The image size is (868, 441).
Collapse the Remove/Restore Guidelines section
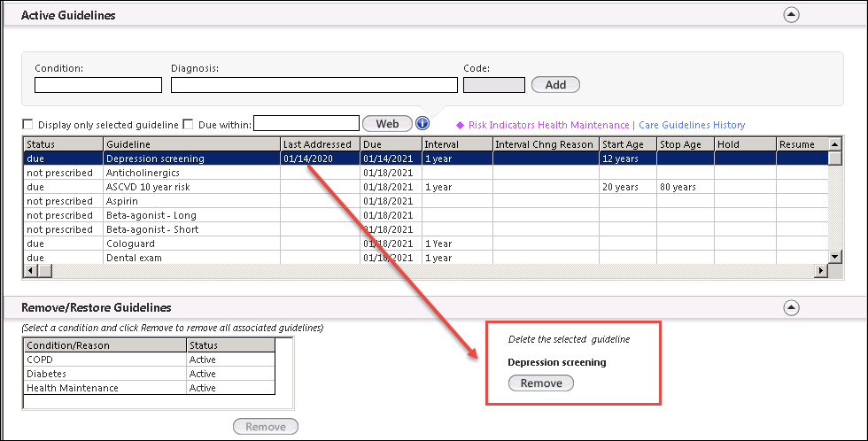click(x=791, y=307)
